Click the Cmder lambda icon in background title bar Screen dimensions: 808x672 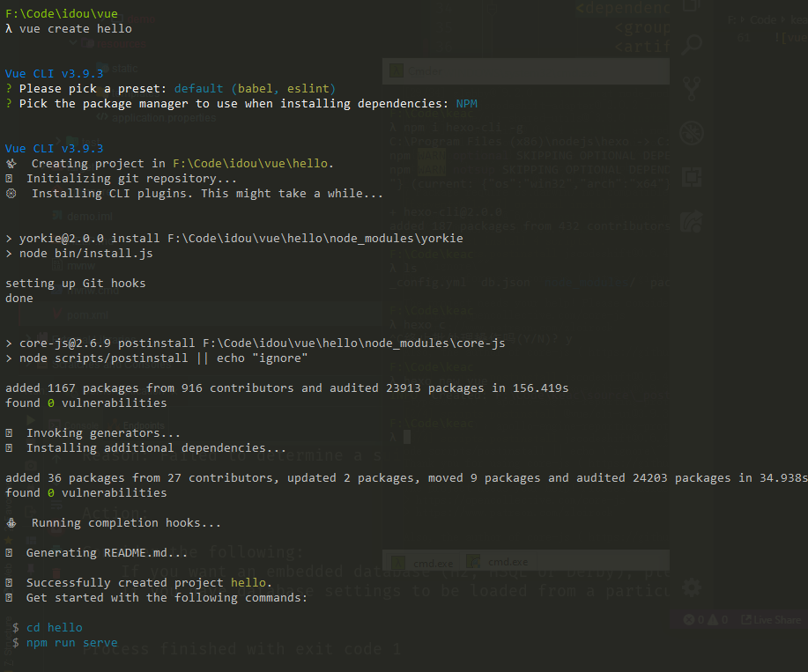point(397,70)
